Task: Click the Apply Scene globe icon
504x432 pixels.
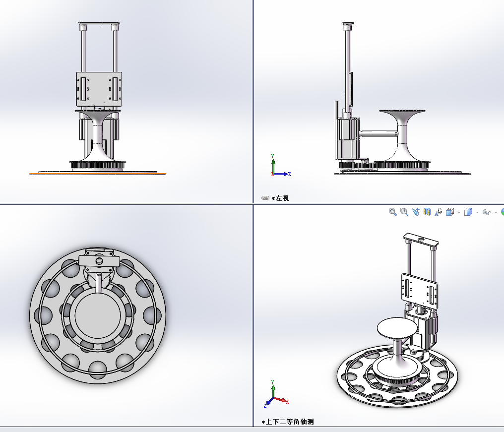Action: [502, 212]
